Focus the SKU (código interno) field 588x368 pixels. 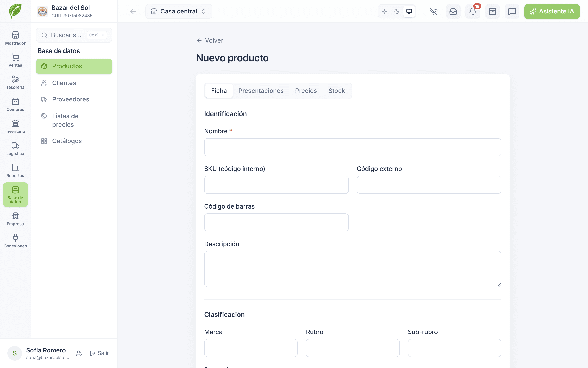coord(276,185)
